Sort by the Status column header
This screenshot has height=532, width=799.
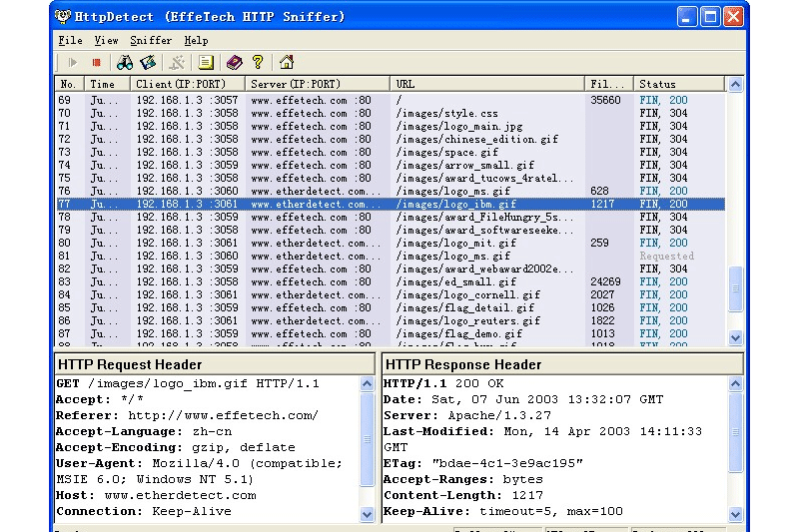(679, 84)
